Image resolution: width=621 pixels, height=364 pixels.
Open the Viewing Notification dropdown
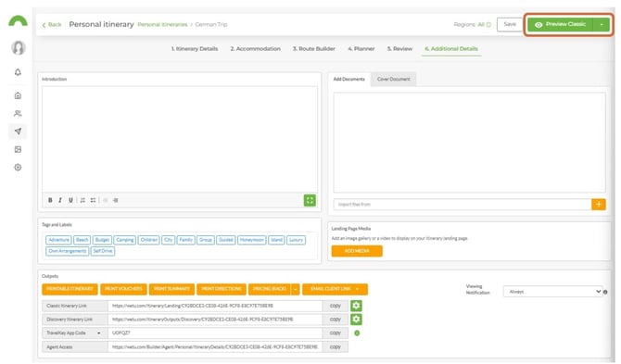pos(553,292)
